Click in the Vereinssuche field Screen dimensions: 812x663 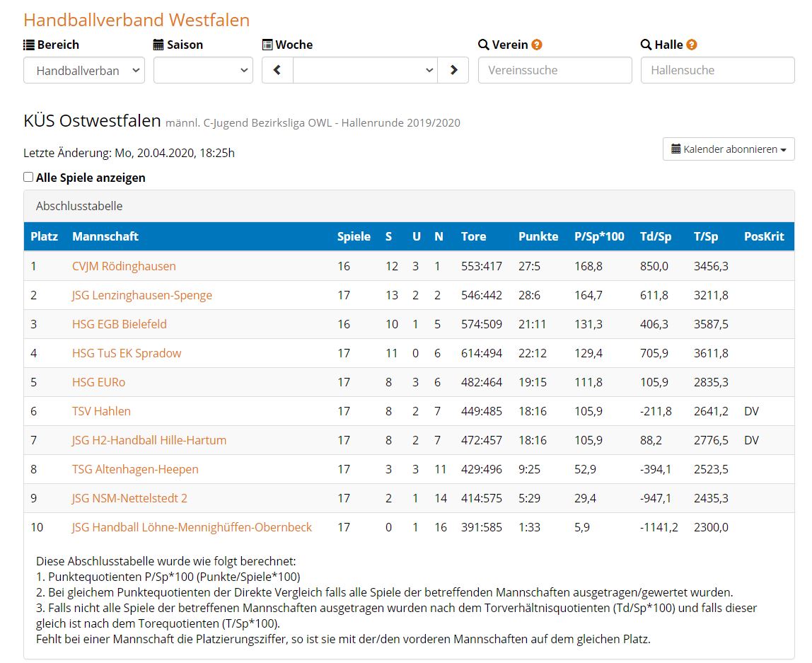(x=555, y=70)
